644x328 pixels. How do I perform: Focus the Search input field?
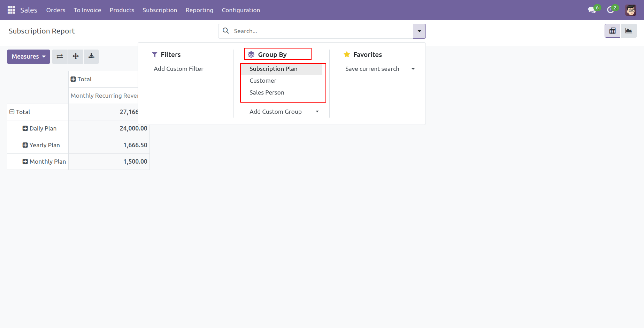pyautogui.click(x=322, y=31)
